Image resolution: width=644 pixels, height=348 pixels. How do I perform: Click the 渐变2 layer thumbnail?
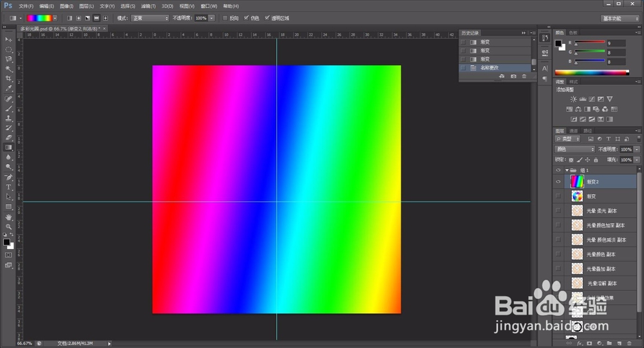tap(577, 181)
